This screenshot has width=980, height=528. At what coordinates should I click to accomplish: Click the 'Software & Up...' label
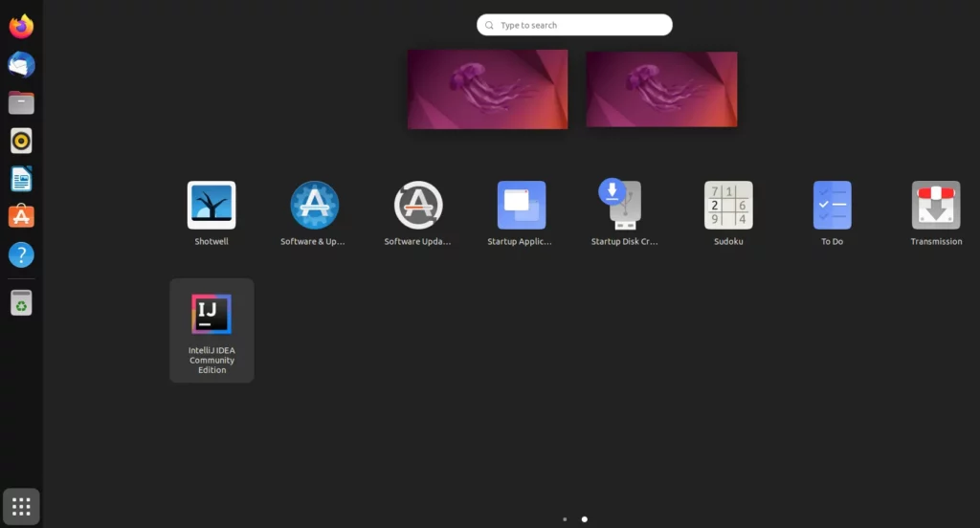point(313,241)
